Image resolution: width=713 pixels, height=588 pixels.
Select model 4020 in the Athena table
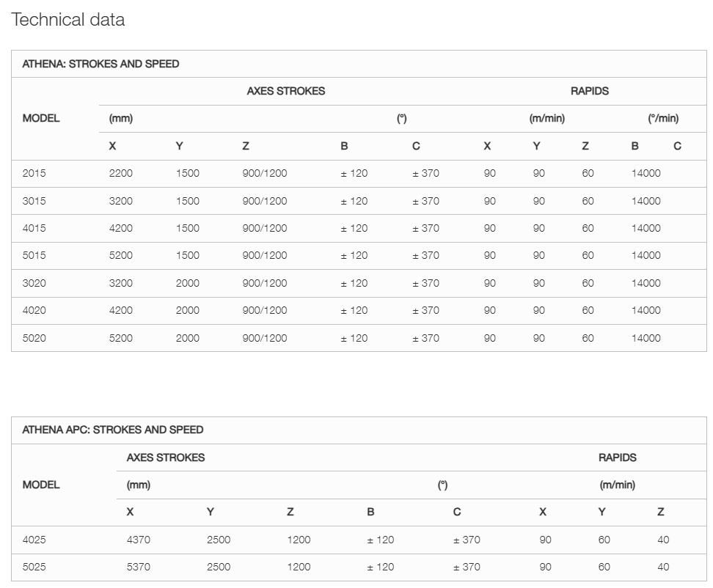coord(34,310)
